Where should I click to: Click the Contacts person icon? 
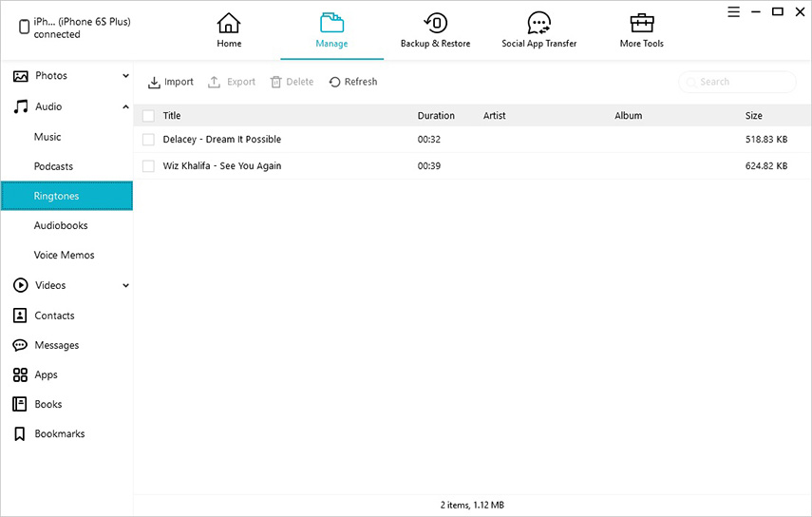(20, 315)
